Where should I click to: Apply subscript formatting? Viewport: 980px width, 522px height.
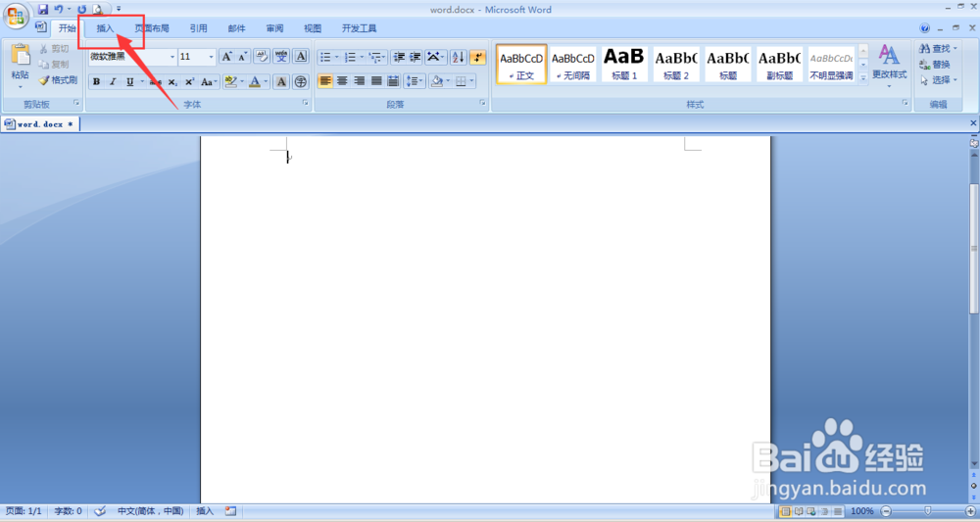click(172, 82)
